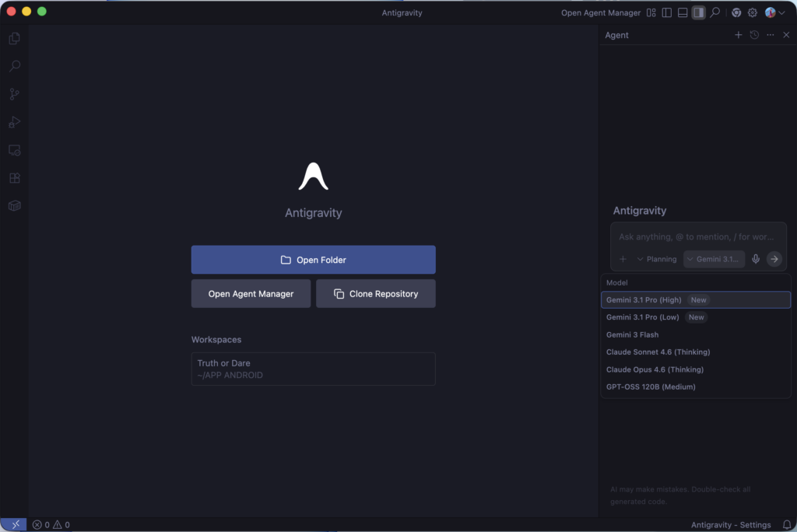Click the Open Folder button
The height and width of the screenshot is (532, 797).
coord(313,260)
